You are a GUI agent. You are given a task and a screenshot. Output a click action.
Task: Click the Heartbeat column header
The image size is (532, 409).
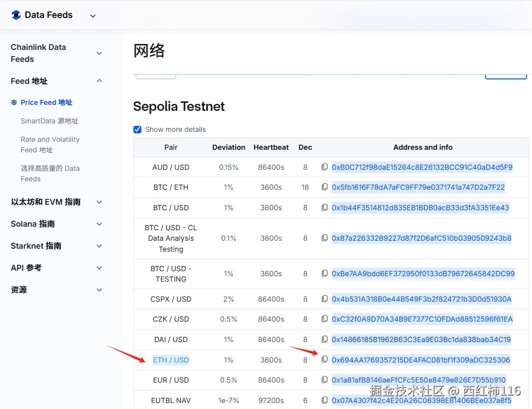point(271,147)
